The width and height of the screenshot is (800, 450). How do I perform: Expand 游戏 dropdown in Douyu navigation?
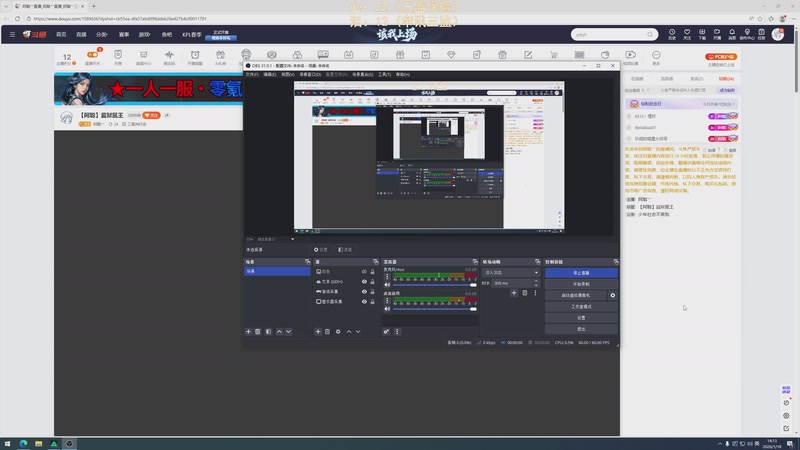tap(144, 35)
